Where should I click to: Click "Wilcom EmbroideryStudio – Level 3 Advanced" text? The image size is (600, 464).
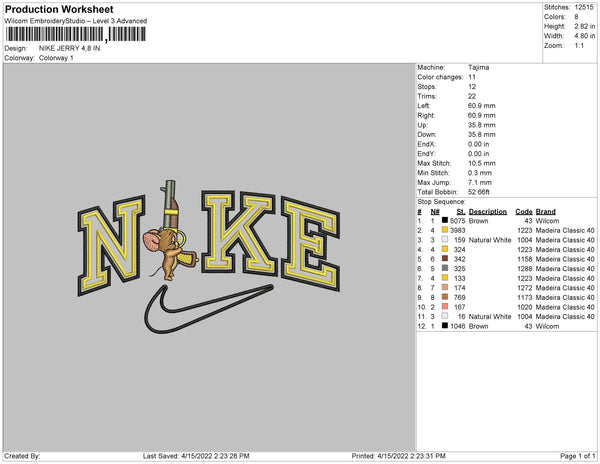point(76,21)
